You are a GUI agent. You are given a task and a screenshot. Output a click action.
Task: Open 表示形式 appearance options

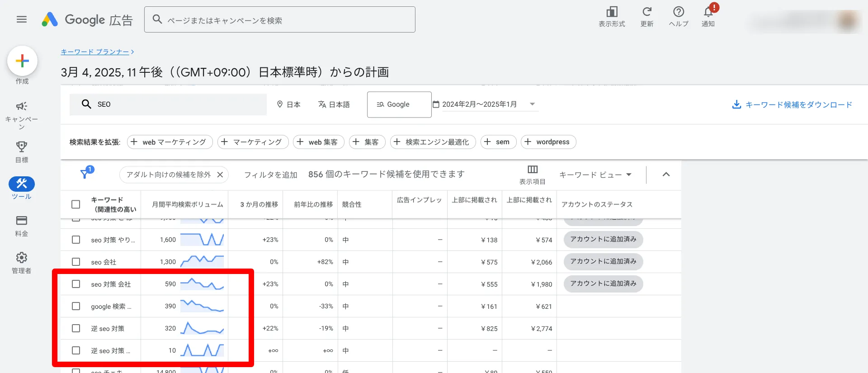click(x=612, y=17)
